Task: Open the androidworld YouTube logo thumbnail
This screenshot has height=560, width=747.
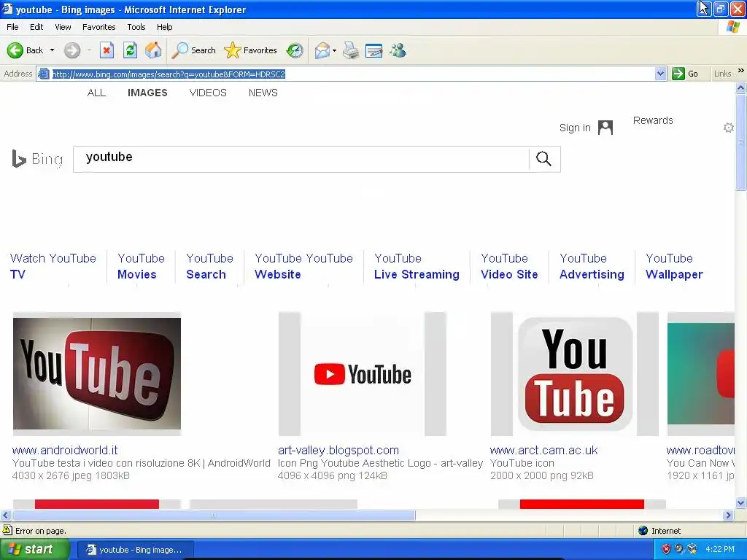Action: [x=97, y=374]
